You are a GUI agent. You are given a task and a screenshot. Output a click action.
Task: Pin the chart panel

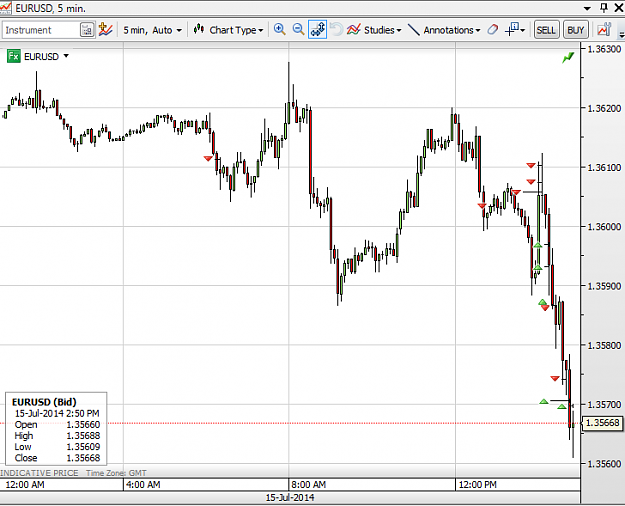coord(604,8)
